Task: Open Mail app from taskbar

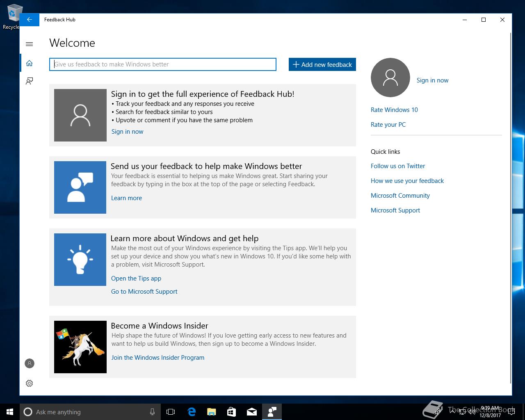Action: click(x=251, y=412)
